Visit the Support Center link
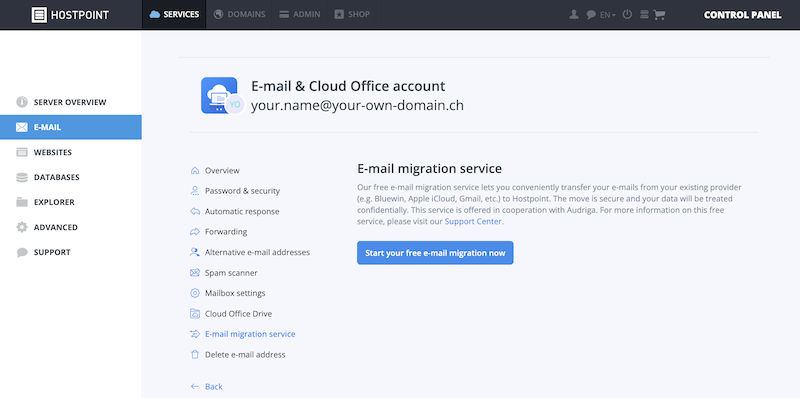 (x=473, y=221)
